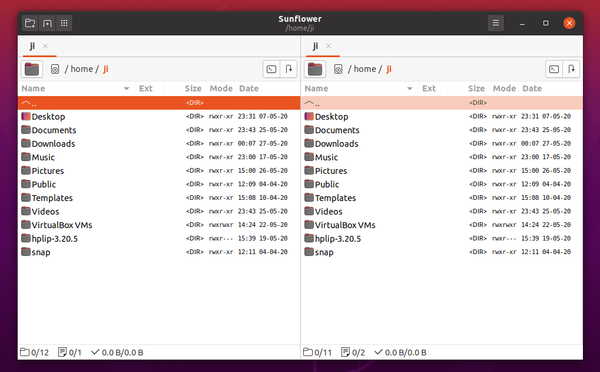The image size is (600, 372).
Task: Select Downloads folder in right pane
Action: point(442,144)
